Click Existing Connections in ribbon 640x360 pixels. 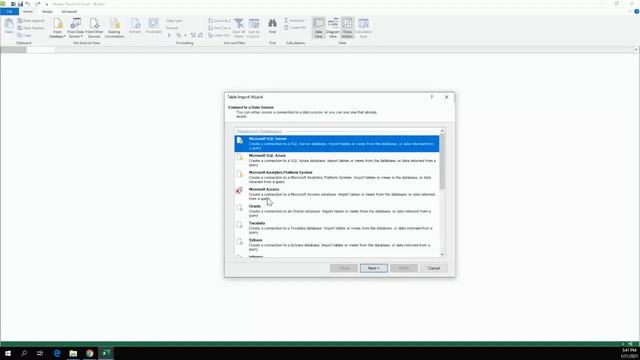[114, 28]
